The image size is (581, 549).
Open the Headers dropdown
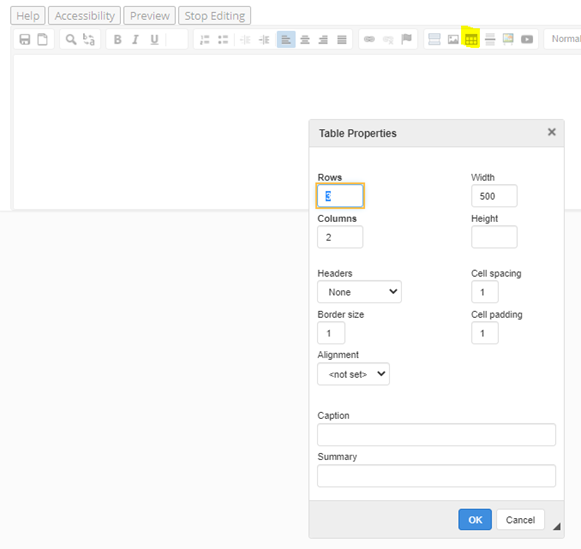tap(359, 292)
